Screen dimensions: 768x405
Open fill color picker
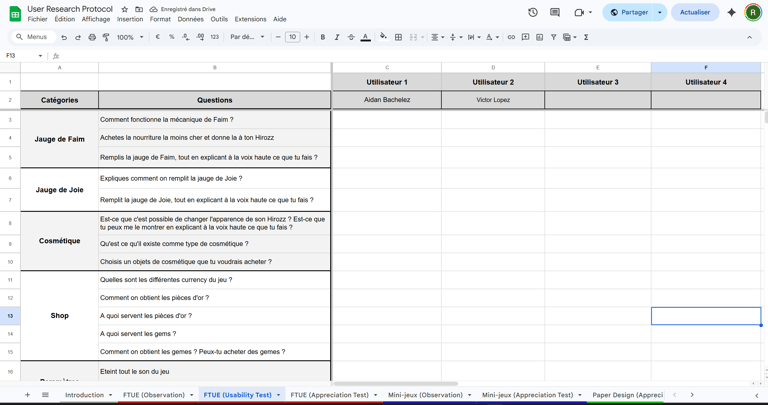[384, 37]
